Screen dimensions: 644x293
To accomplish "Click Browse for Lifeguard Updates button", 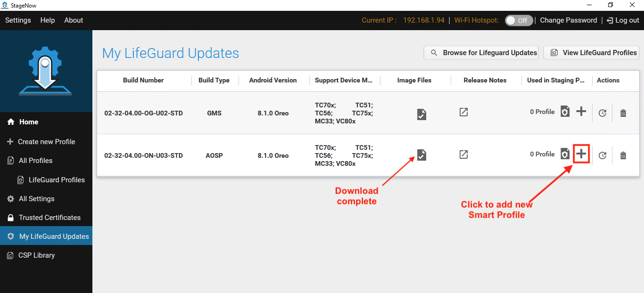I will [481, 53].
